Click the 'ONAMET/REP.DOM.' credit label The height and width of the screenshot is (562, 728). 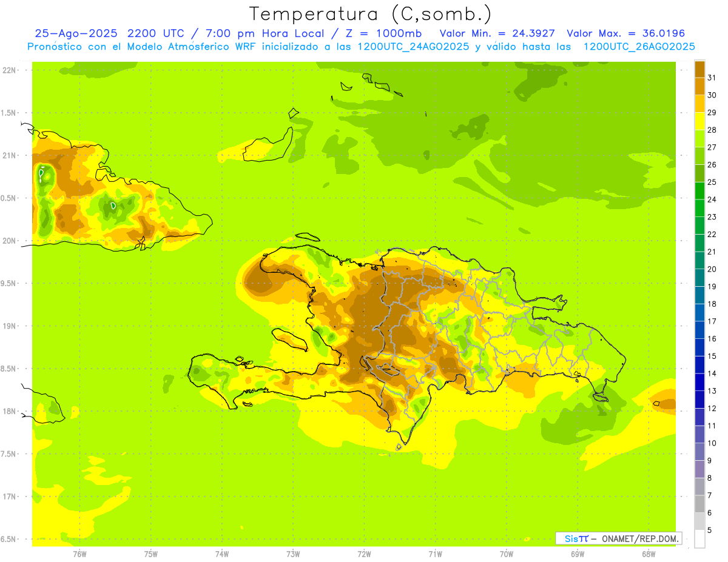pyautogui.click(x=641, y=538)
